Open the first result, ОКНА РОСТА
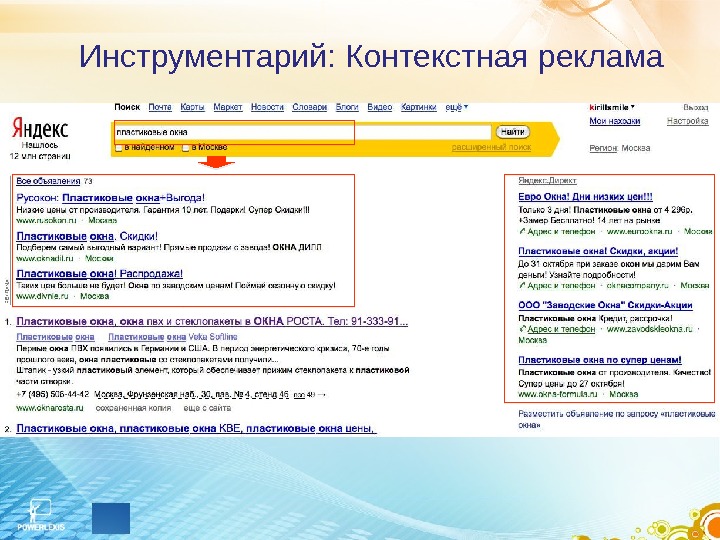The height and width of the screenshot is (540, 720). point(212,321)
